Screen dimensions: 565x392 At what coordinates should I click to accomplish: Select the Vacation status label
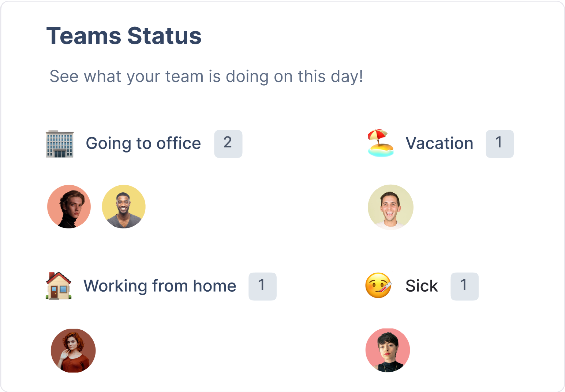(x=439, y=143)
